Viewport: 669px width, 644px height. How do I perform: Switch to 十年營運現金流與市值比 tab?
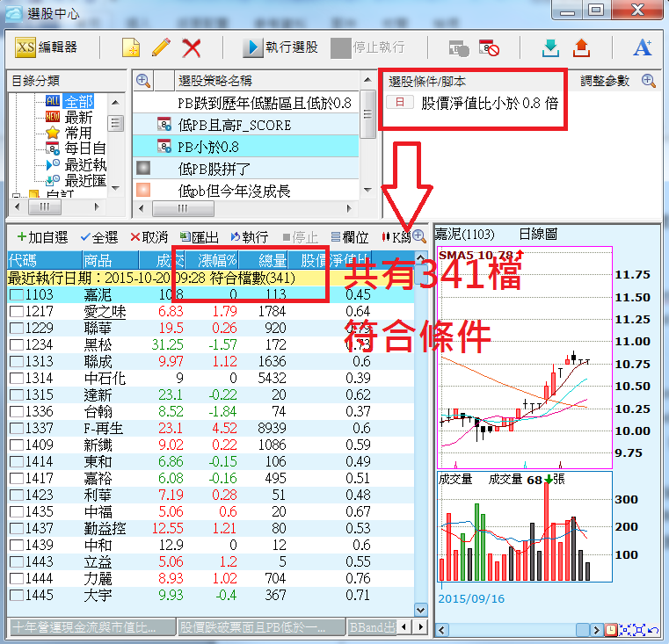tap(85, 627)
